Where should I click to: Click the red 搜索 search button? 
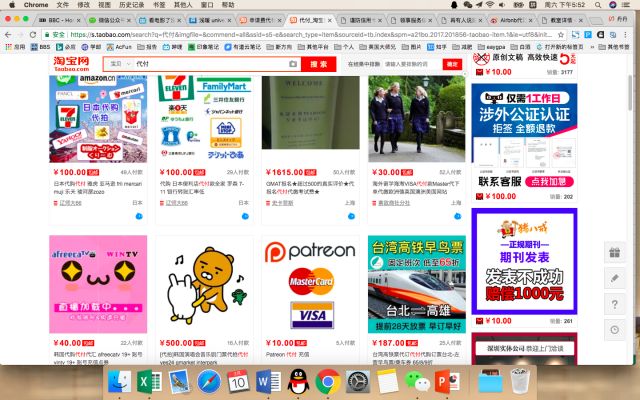point(318,64)
